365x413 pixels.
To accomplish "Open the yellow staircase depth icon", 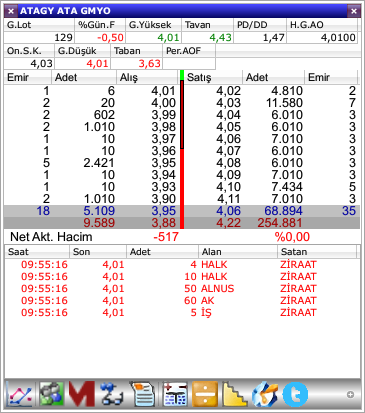I will (235, 394).
